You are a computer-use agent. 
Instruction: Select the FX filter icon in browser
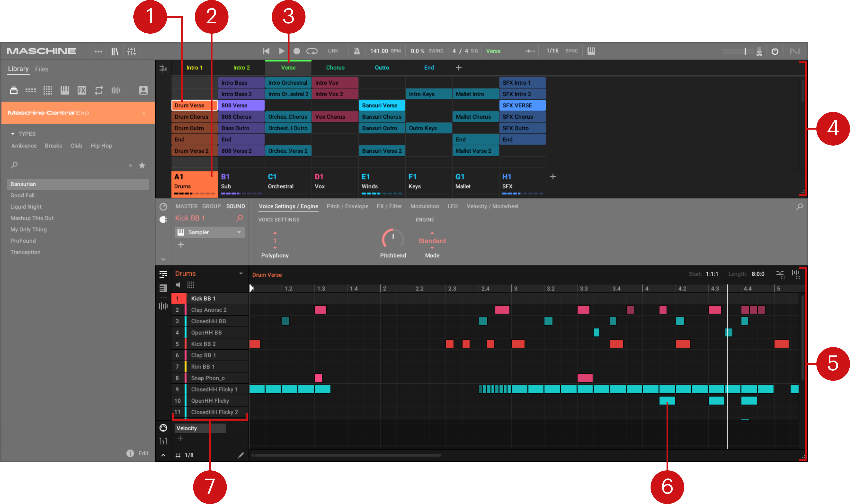[x=82, y=90]
